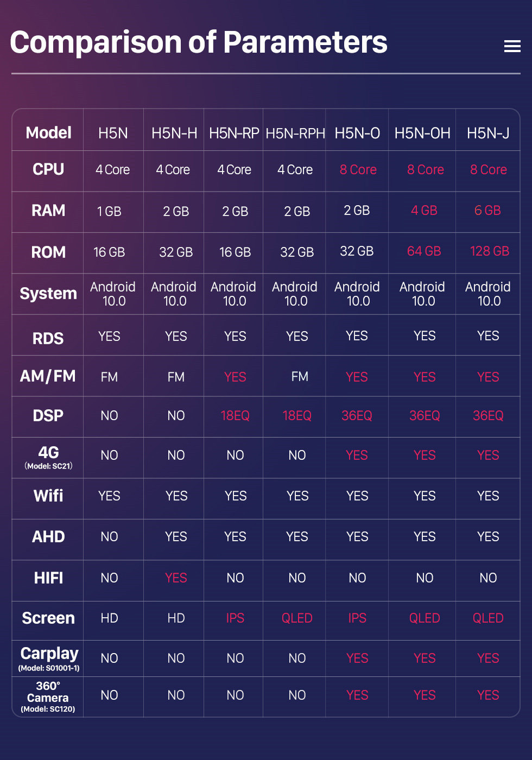Click the H5N-J 6 GB RAM cell

pos(487,211)
